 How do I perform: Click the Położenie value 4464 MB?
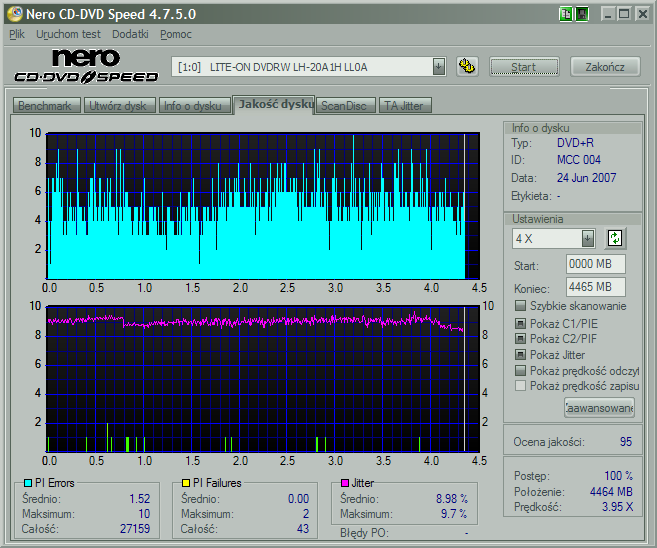[x=611, y=491]
